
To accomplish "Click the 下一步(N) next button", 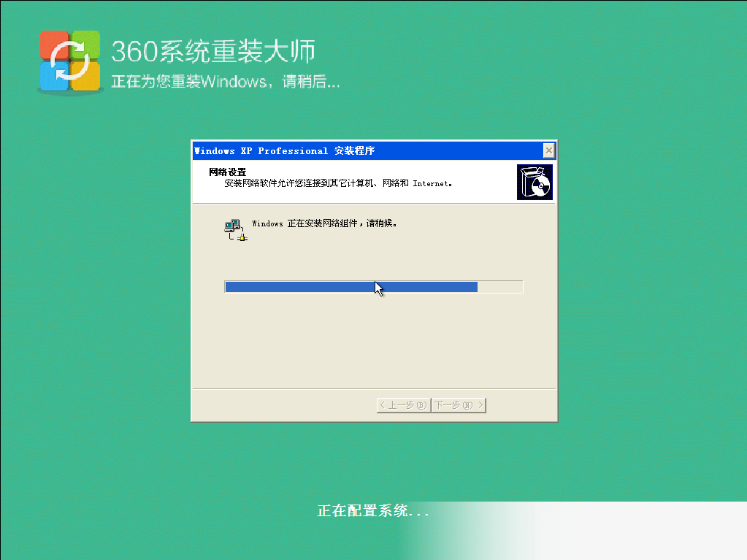I will (x=459, y=405).
